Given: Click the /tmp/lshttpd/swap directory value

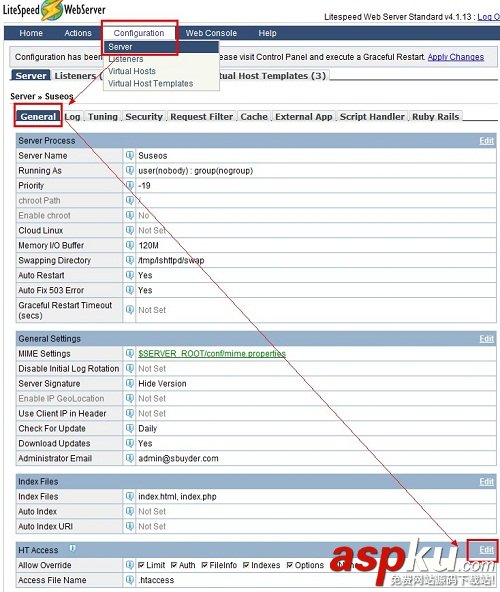Looking at the screenshot, I should 171,260.
